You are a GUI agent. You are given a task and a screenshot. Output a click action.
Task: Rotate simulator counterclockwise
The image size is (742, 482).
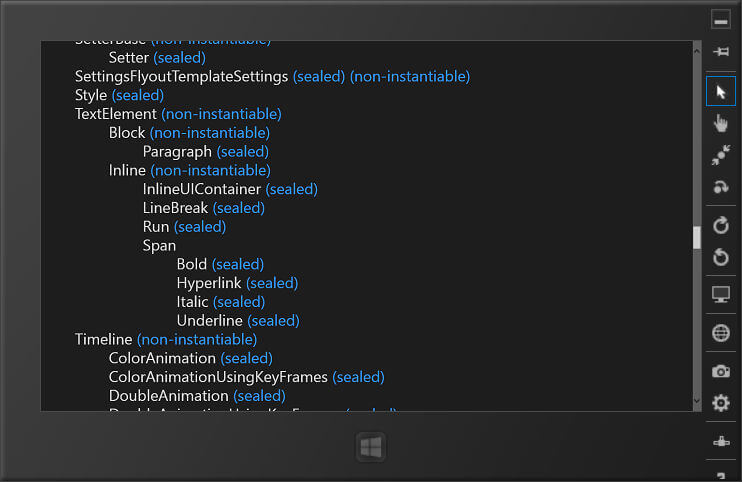[x=721, y=257]
